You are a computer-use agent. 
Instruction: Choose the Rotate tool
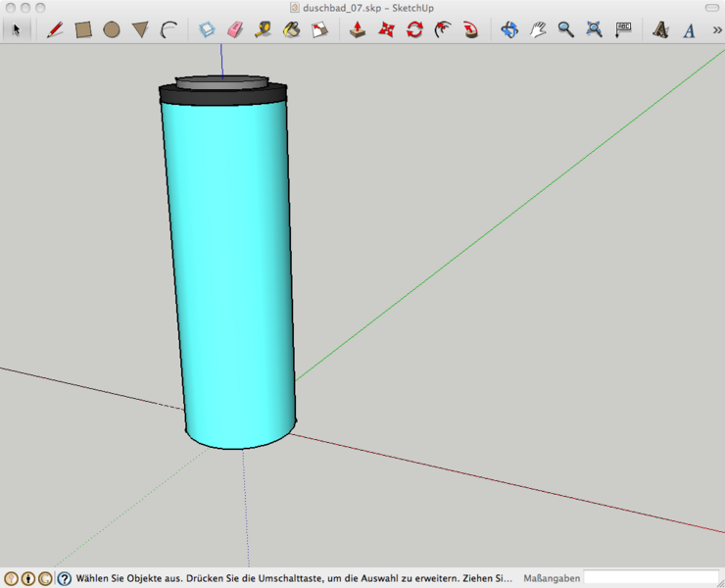(414, 29)
